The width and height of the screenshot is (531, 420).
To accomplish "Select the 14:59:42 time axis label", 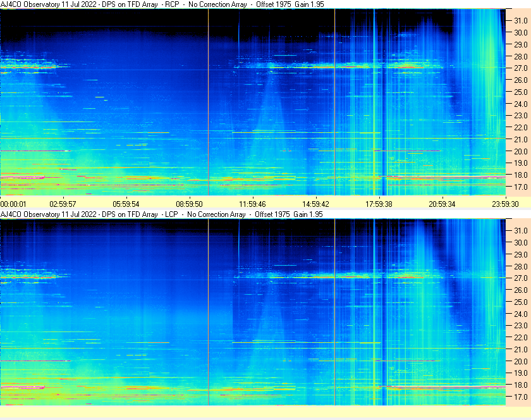I will [315, 204].
